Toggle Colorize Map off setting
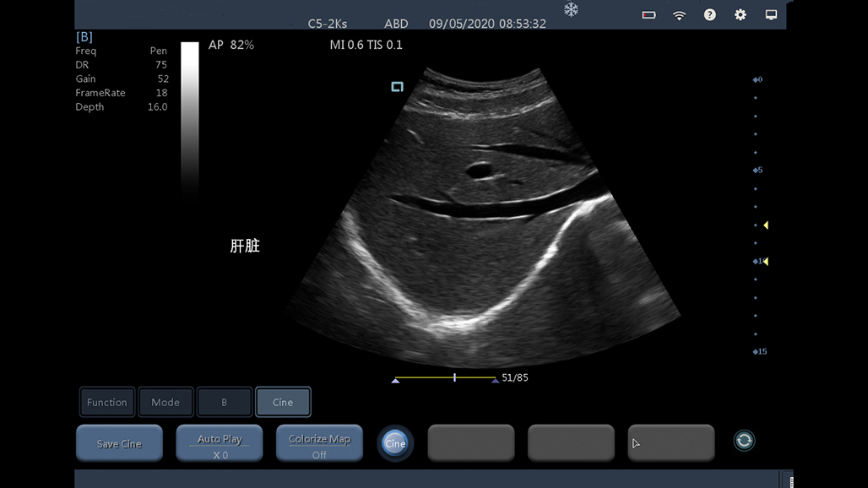The height and width of the screenshot is (488, 868). coord(319,443)
